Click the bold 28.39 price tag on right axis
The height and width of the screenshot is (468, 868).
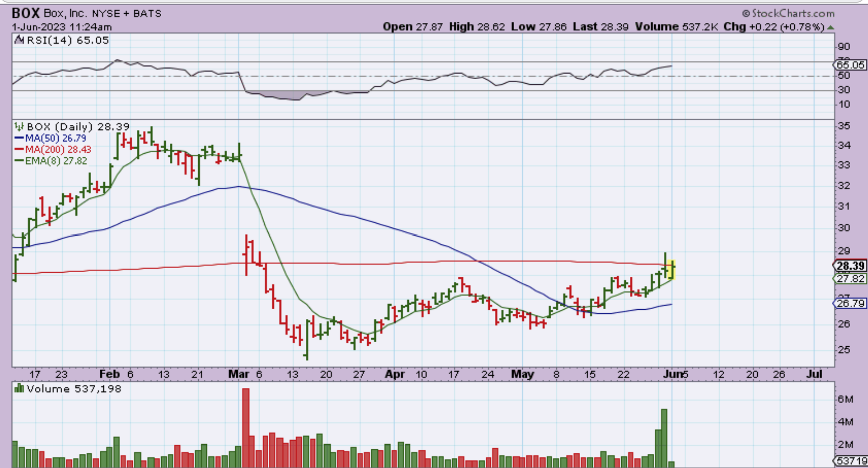click(851, 266)
